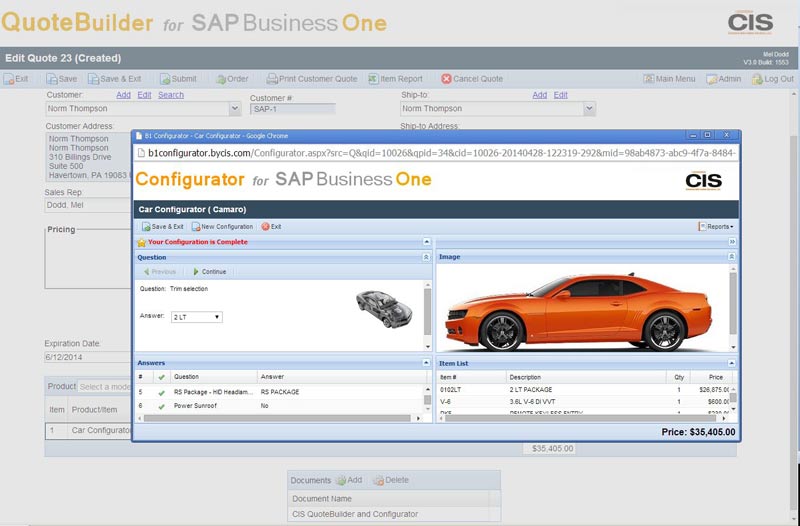Viewport: 800px width, 526px height.
Task: Click the star icon next to configuration status
Action: 141,242
